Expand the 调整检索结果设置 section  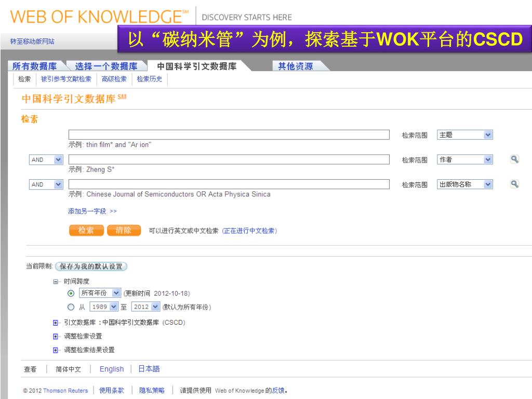click(x=56, y=350)
